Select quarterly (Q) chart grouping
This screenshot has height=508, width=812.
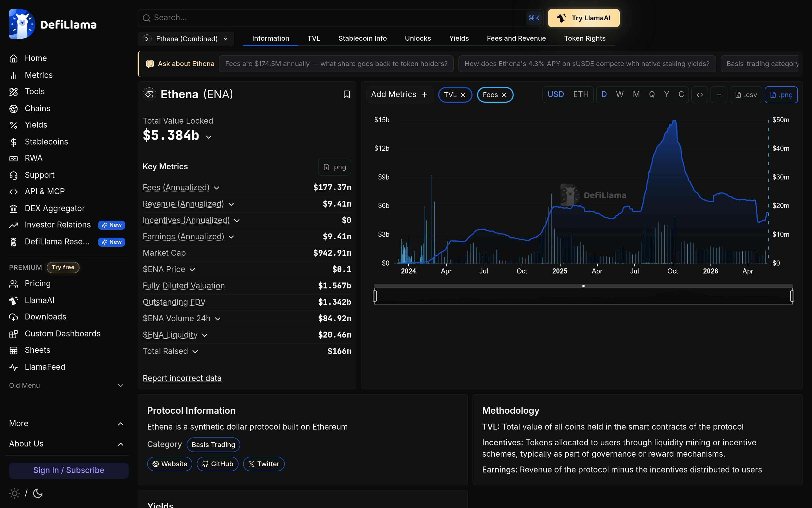(652, 95)
